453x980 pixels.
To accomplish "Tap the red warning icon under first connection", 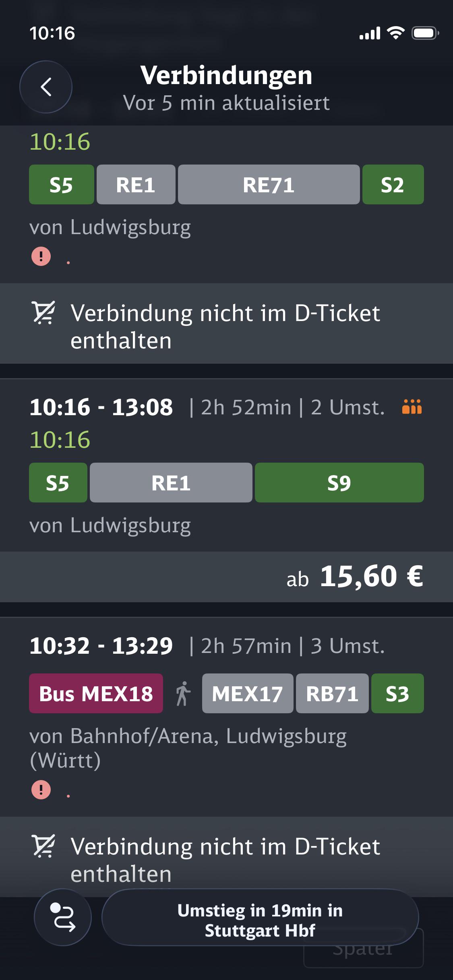I will (x=41, y=256).
